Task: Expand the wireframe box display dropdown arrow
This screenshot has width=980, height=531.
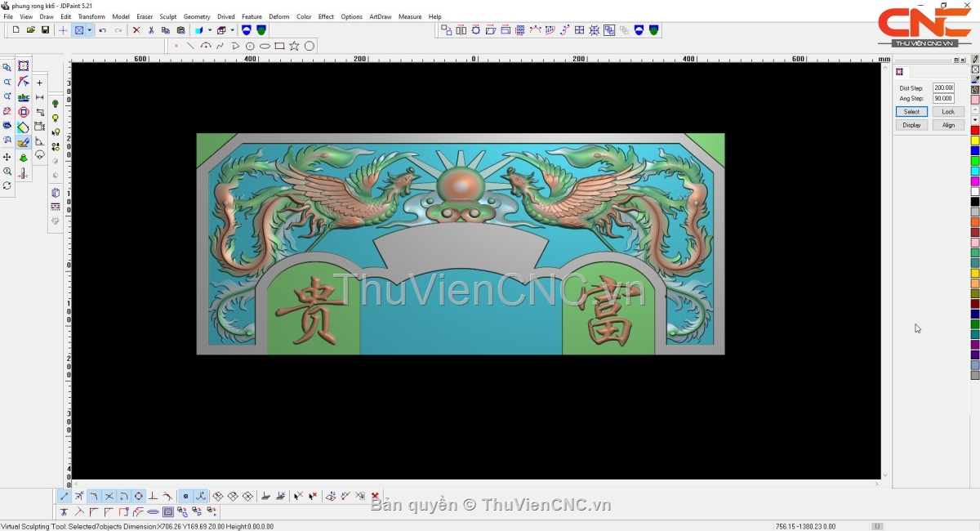Action: [233, 30]
